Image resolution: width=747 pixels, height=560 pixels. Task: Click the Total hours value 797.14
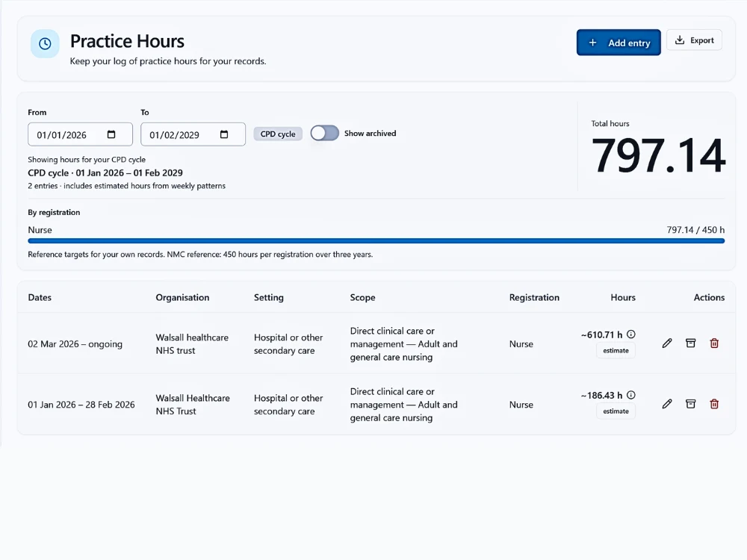(x=658, y=155)
